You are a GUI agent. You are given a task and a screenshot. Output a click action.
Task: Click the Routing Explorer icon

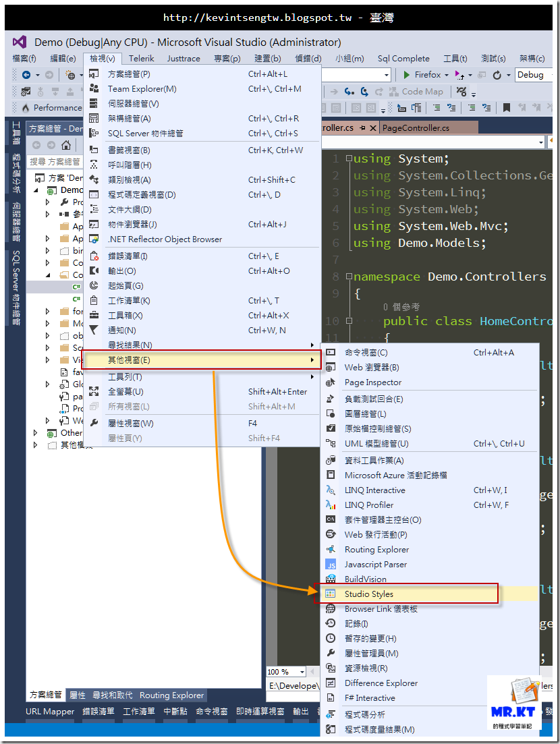click(x=331, y=550)
